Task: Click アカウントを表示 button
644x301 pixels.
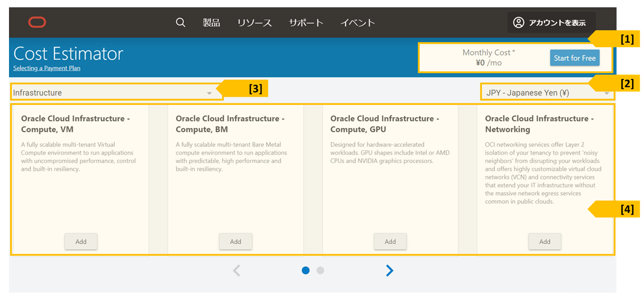Action: [552, 23]
